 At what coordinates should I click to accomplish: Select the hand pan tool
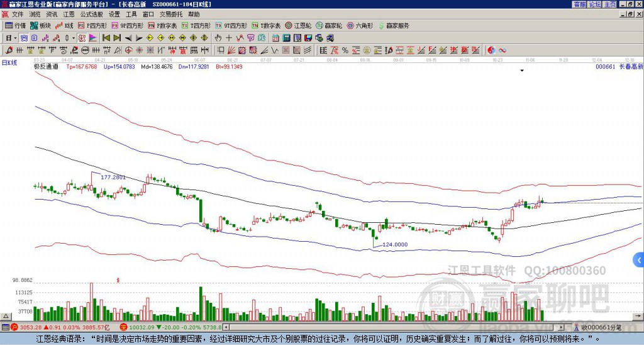pos(218,38)
